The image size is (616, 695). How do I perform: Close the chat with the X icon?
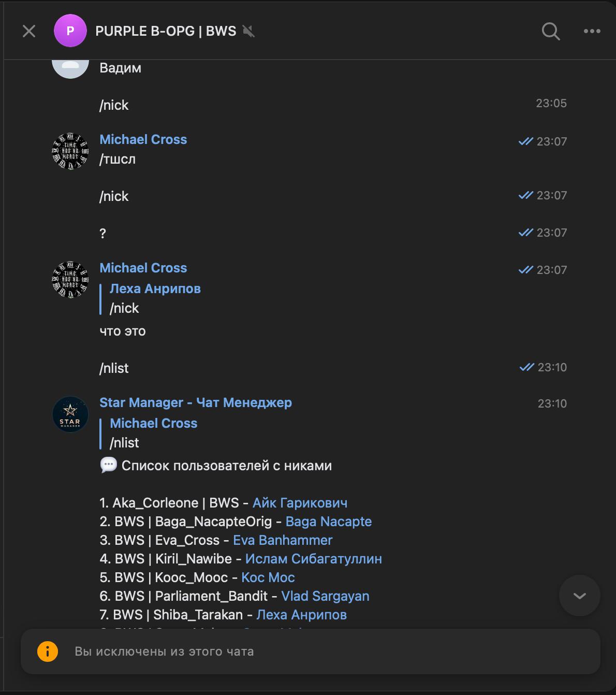[29, 31]
